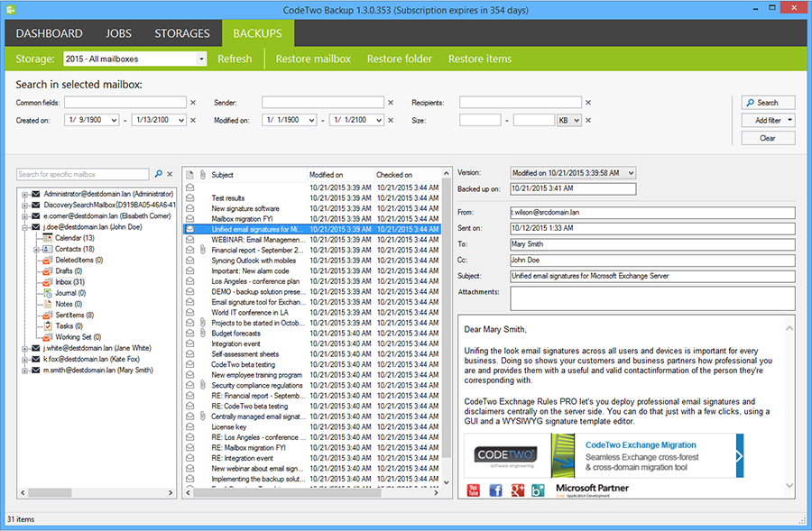Click the attachment paperclip column header icon

pyautogui.click(x=202, y=175)
